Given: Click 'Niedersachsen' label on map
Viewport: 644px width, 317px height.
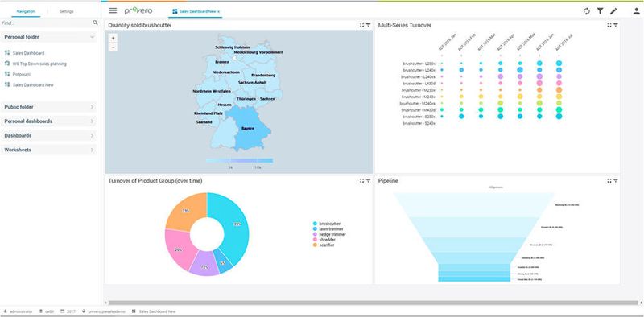Looking at the screenshot, I should coord(226,72).
